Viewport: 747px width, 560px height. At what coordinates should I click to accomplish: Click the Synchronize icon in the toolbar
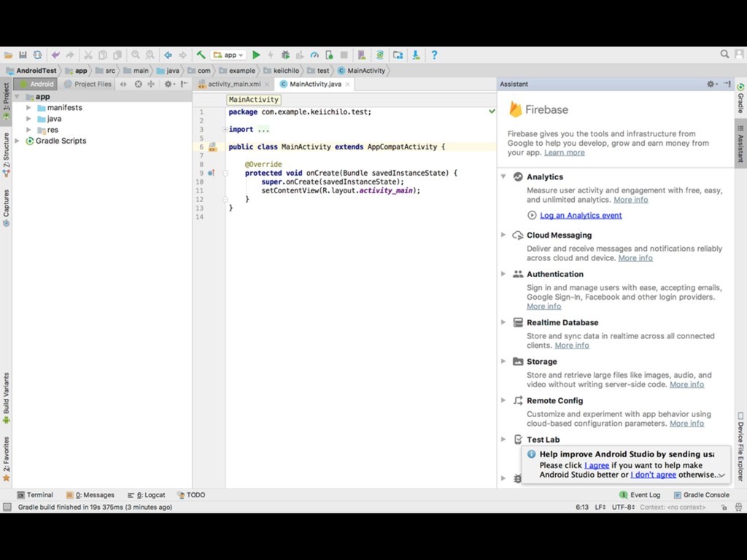(37, 55)
